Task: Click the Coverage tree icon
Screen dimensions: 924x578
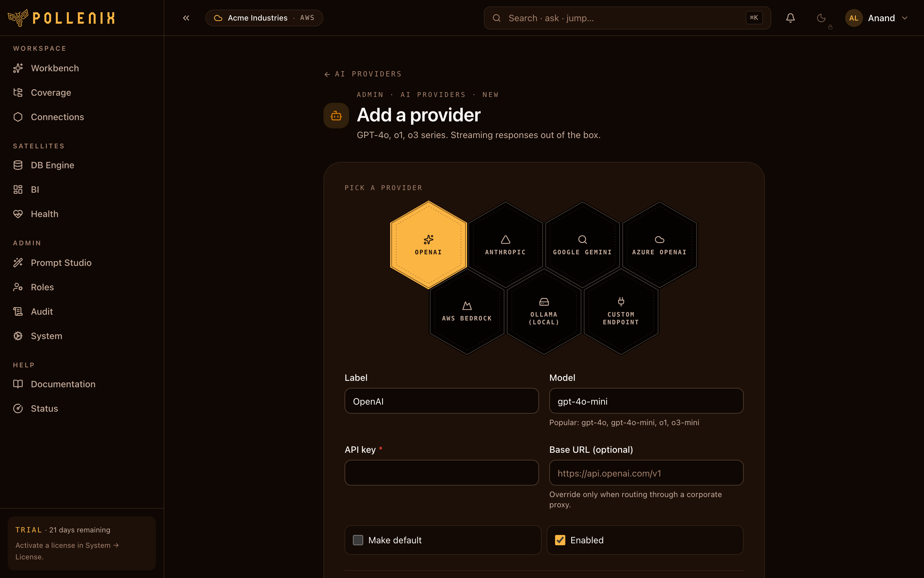Action: pos(18,92)
